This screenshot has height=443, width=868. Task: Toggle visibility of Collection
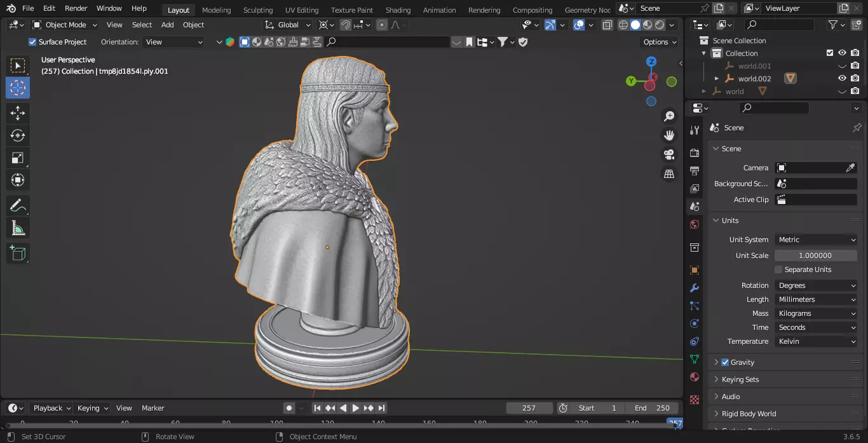[x=842, y=53]
